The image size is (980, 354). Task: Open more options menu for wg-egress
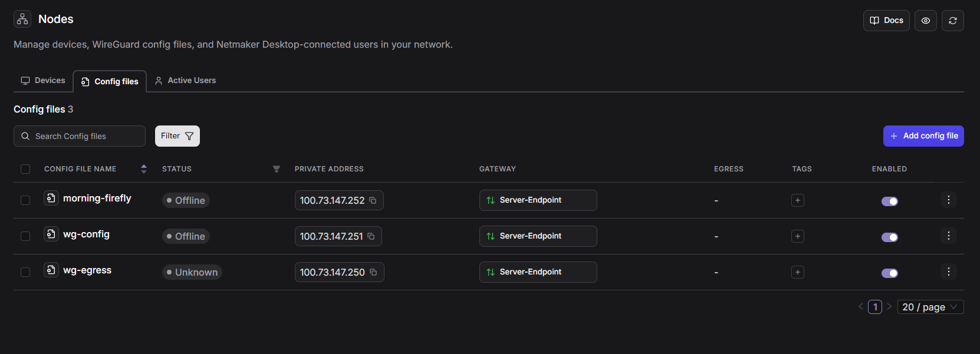pyautogui.click(x=948, y=272)
